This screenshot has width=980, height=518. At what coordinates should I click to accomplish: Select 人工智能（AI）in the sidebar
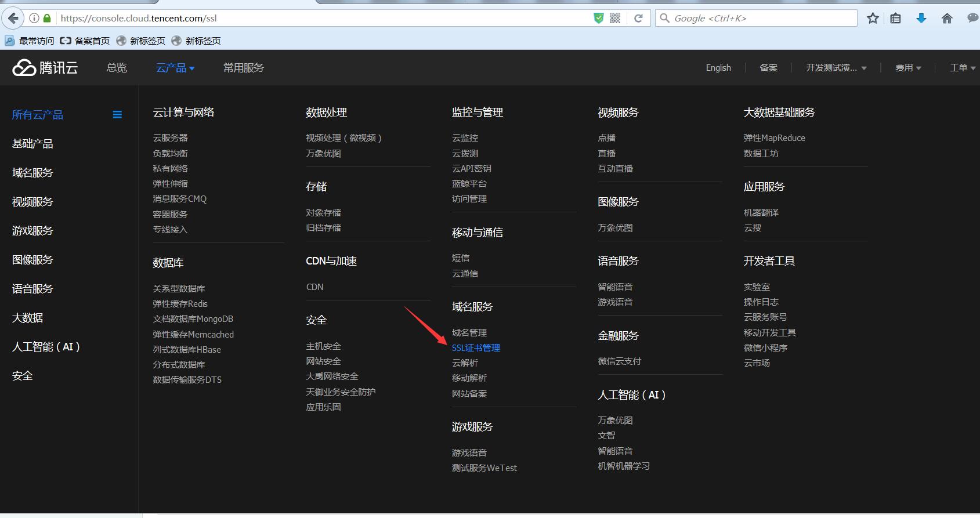click(46, 347)
